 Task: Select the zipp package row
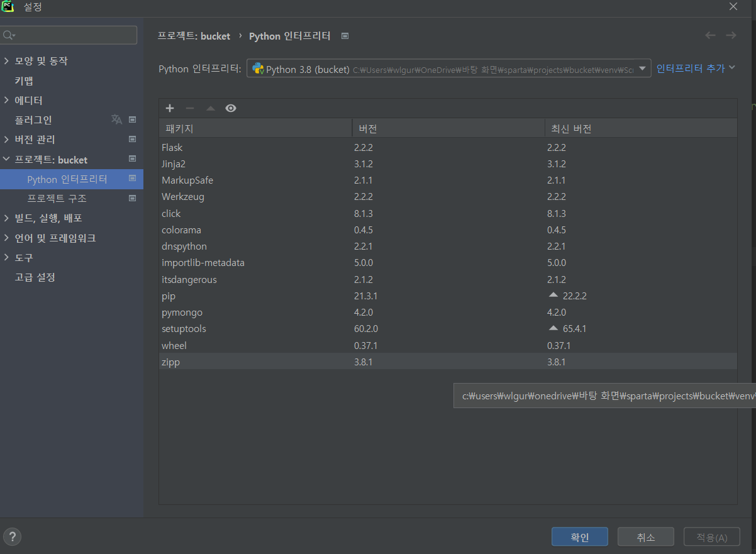coord(448,362)
